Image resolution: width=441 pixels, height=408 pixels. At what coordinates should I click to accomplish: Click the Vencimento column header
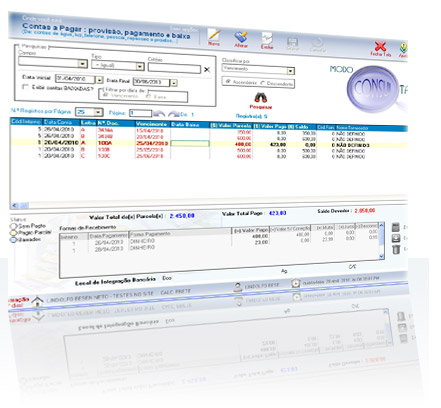click(152, 124)
